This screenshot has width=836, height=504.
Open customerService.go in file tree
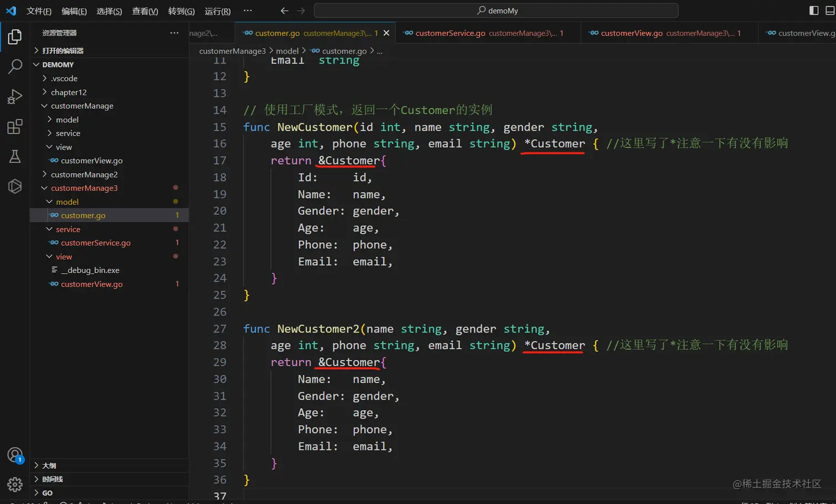[96, 243]
